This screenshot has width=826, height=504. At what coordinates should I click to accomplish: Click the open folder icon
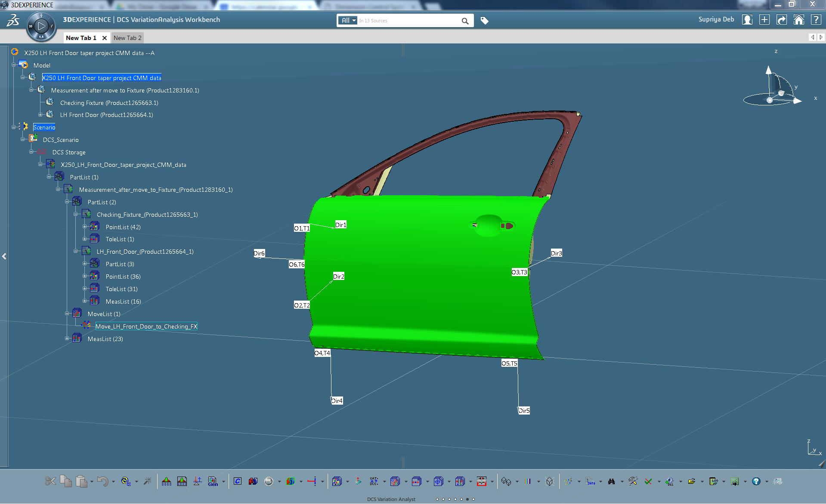tap(691, 481)
